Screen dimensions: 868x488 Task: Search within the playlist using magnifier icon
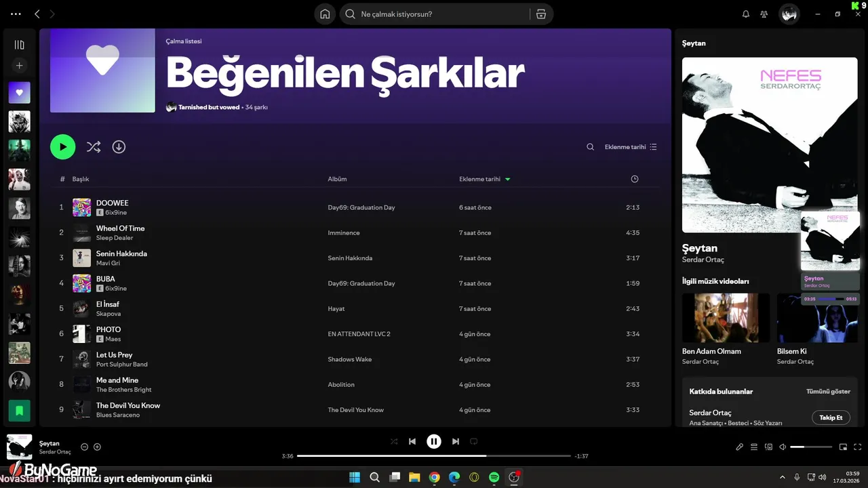coord(591,147)
